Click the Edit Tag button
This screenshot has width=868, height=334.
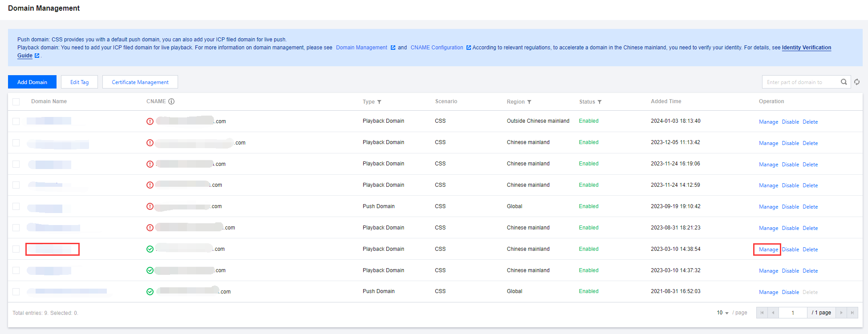(79, 82)
